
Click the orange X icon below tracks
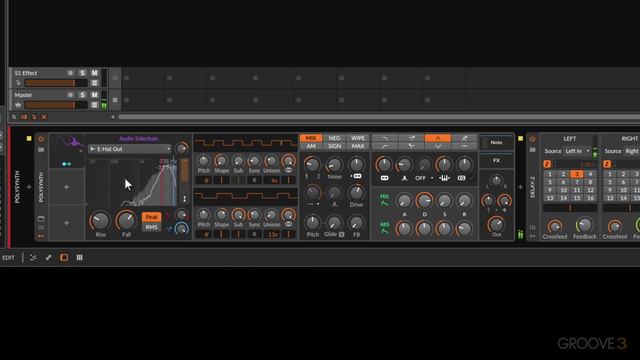coord(44,117)
